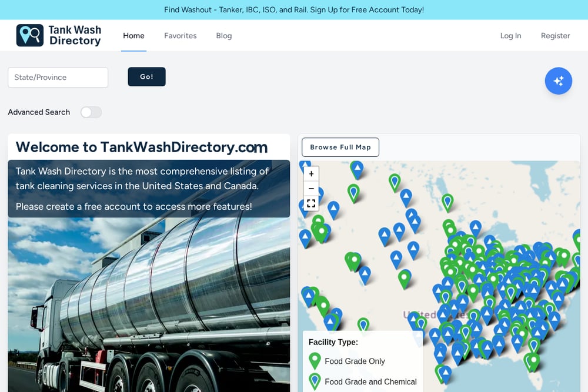The width and height of the screenshot is (588, 392).
Task: Open the Blog tab
Action: [224, 36]
